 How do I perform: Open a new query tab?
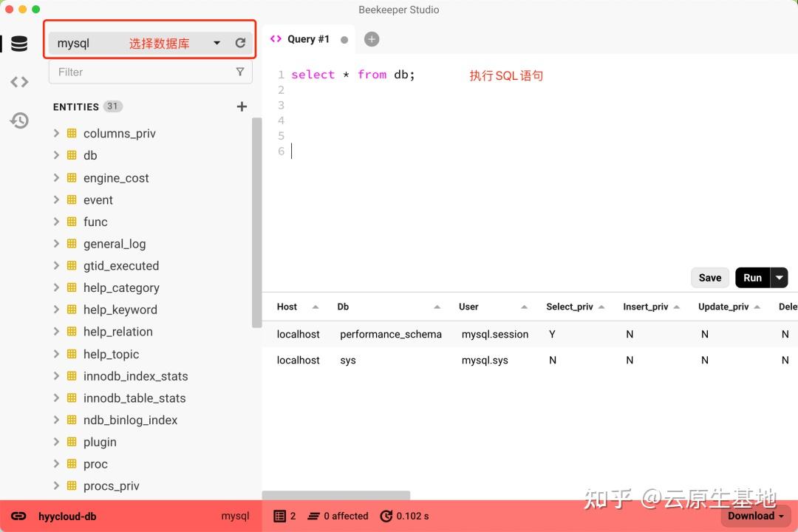(x=372, y=38)
